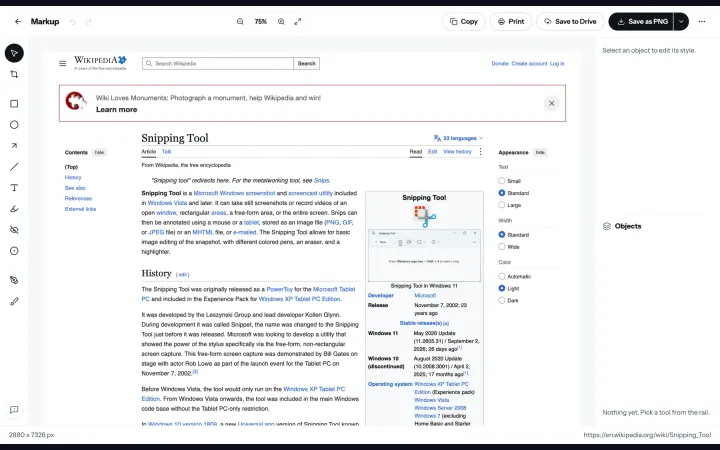Expand the 23 languages dropdown
The image size is (720, 450).
(x=458, y=138)
